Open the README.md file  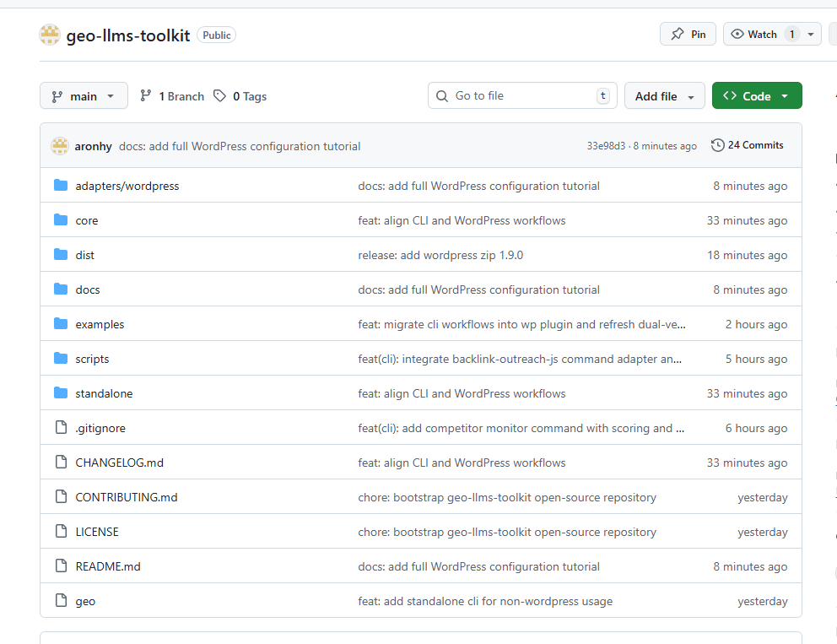[108, 566]
